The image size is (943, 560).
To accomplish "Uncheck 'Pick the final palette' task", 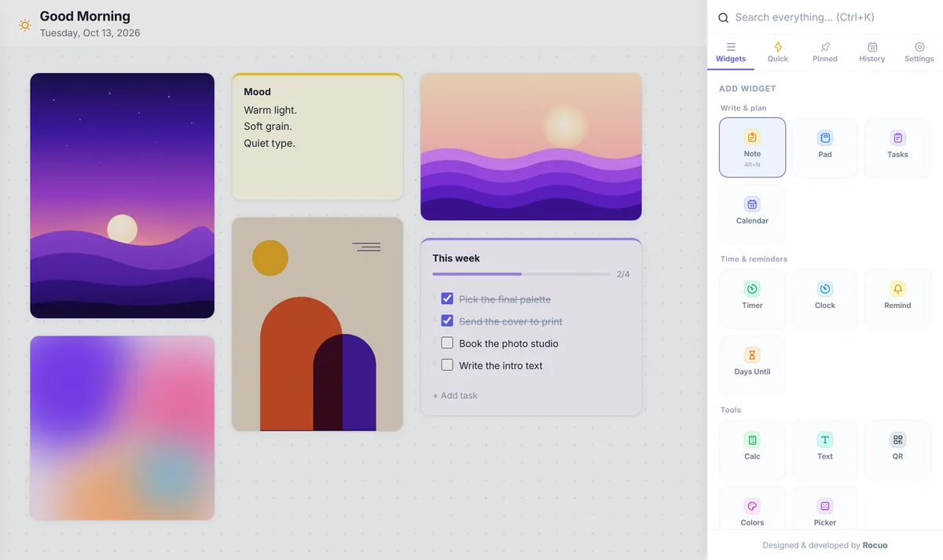I will [x=447, y=298].
